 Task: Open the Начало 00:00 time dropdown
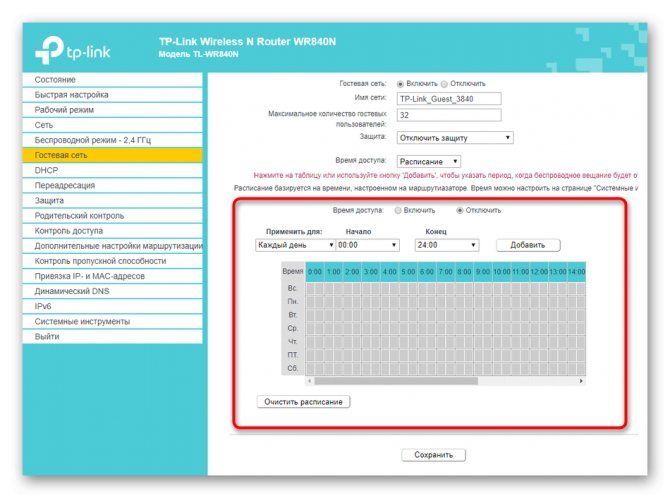[367, 245]
